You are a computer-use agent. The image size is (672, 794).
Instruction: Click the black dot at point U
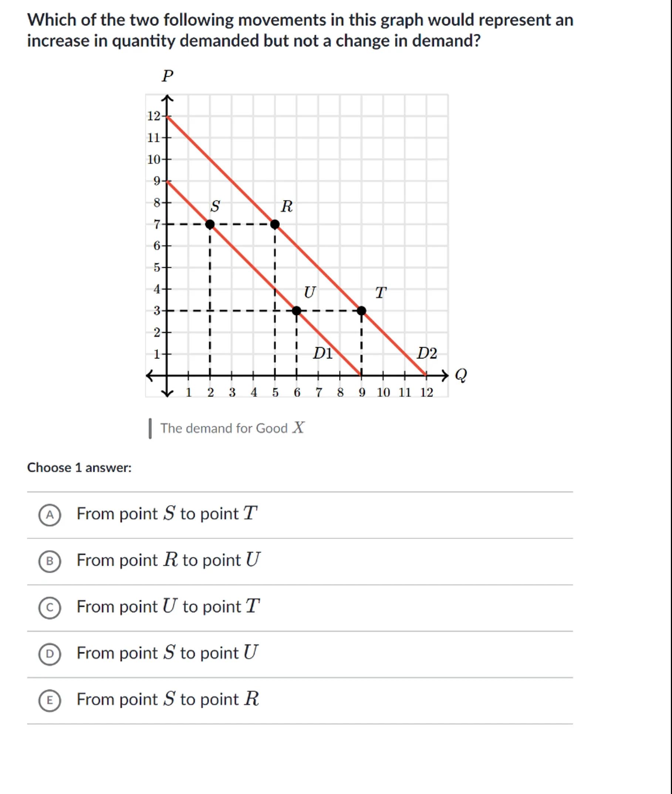tap(296, 311)
